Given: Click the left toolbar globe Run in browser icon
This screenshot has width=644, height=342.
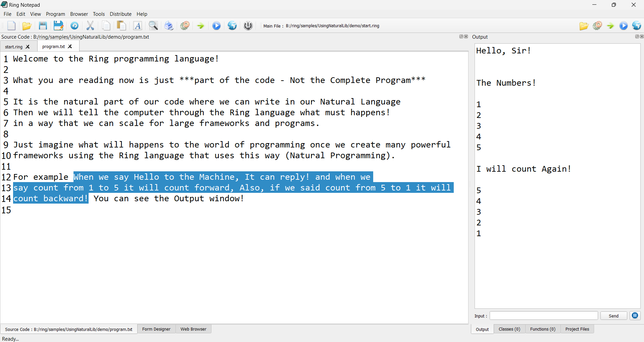Looking at the screenshot, I should [x=232, y=26].
